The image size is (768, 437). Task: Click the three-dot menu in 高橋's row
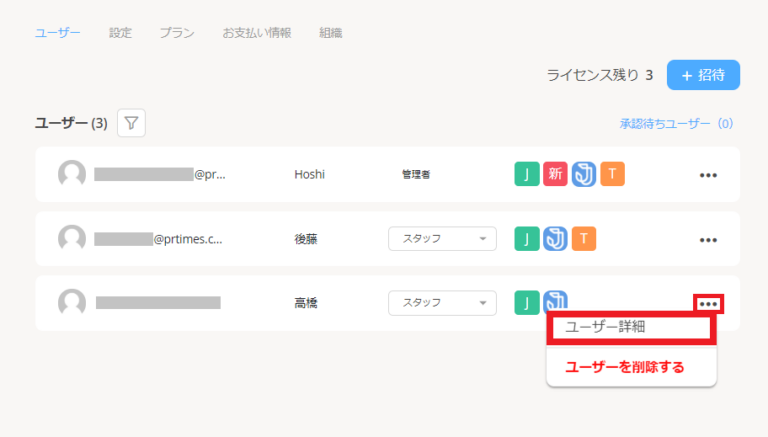coord(708,304)
